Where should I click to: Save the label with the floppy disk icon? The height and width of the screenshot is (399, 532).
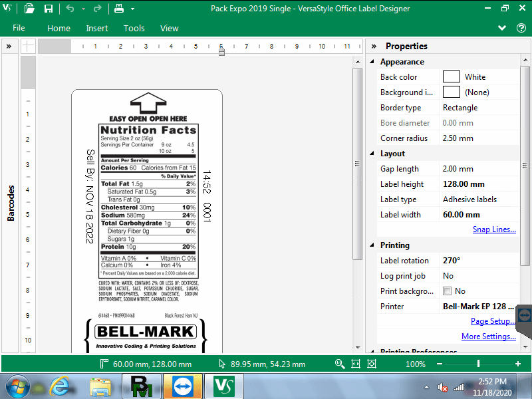49,9
